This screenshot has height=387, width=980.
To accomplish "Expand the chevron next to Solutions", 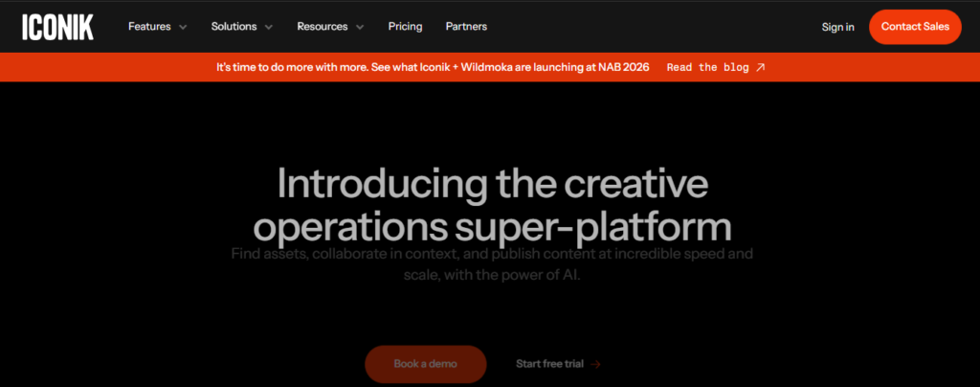I will [269, 28].
